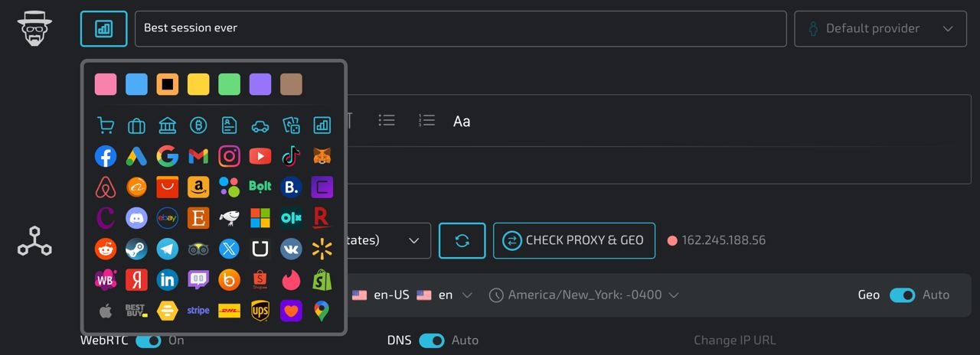Pick the Stripe icon
Image resolution: width=980 pixels, height=355 pixels.
coord(198,311)
